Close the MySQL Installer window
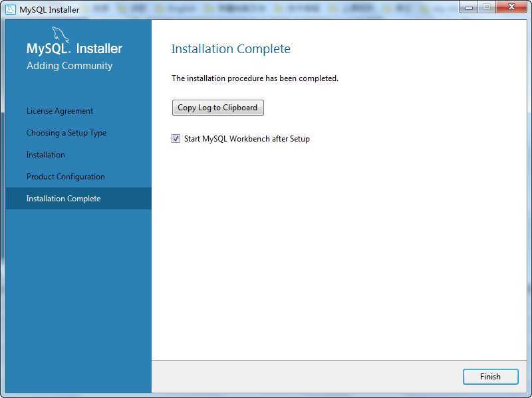Screen dimensions: 532x398 coord(511,7)
